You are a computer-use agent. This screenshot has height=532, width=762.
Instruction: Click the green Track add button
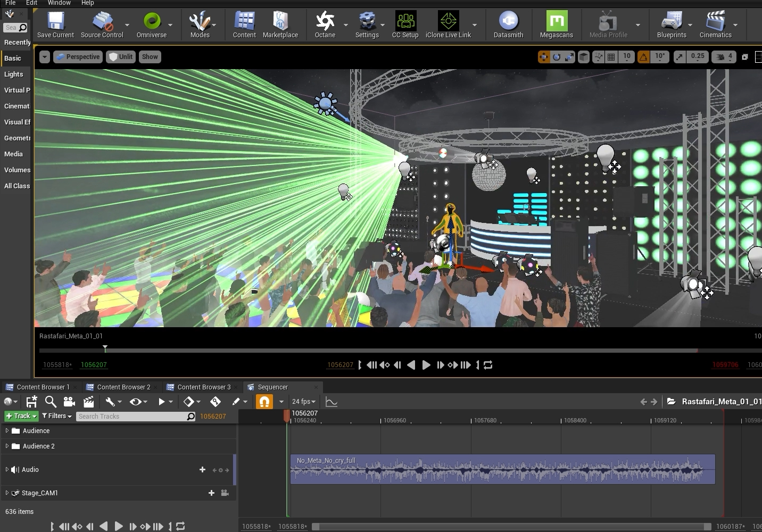click(21, 416)
